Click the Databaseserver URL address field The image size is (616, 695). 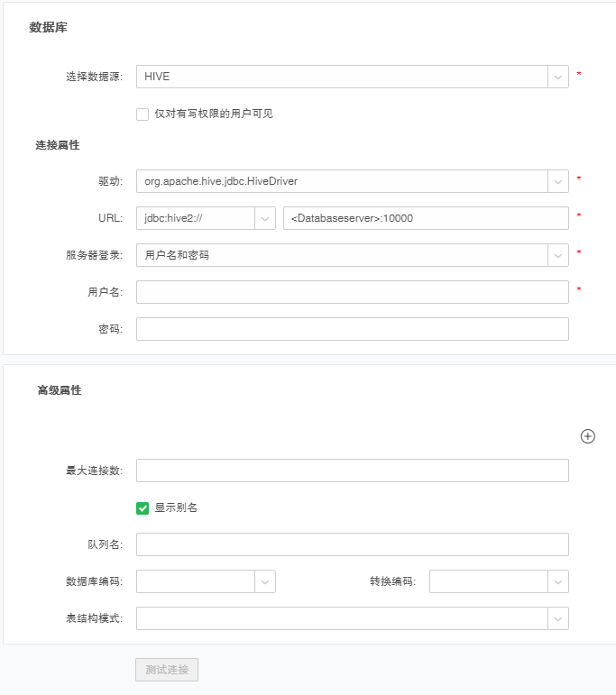425,218
